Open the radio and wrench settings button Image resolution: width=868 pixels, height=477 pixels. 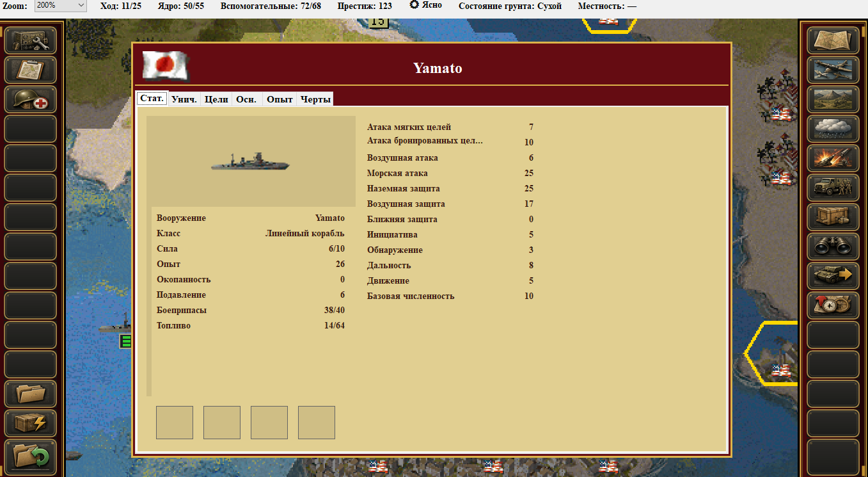tap(31, 41)
